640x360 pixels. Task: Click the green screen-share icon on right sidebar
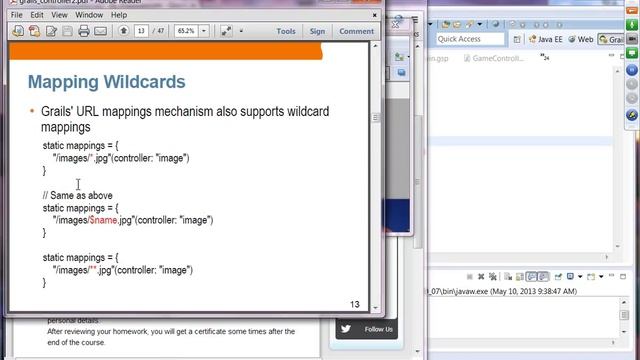[x=632, y=53]
